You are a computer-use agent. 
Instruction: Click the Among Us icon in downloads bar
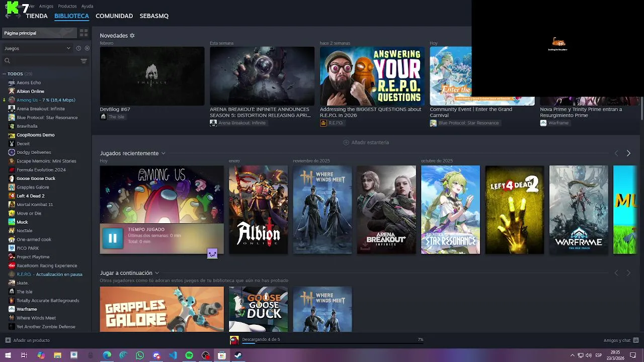pyautogui.click(x=234, y=340)
